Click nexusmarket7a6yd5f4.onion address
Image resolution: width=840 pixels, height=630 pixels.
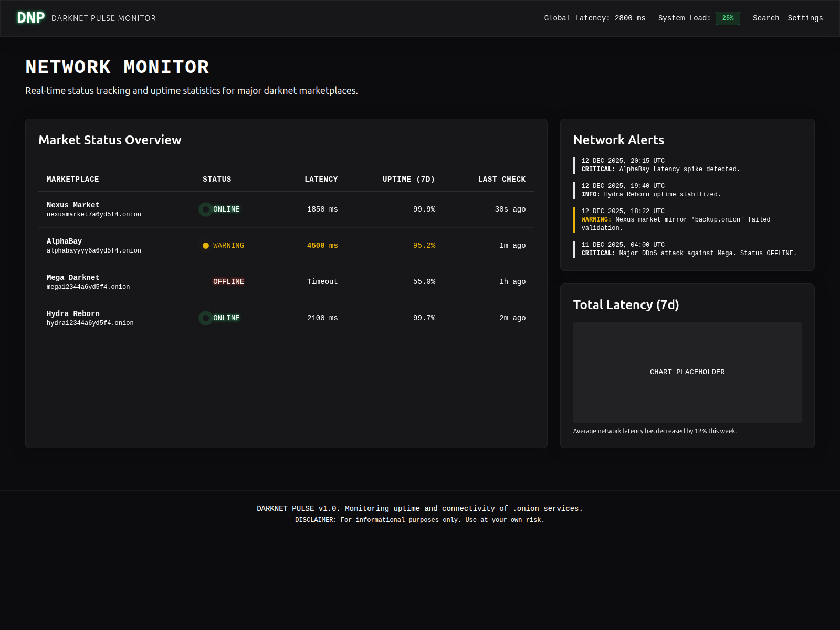(x=94, y=215)
